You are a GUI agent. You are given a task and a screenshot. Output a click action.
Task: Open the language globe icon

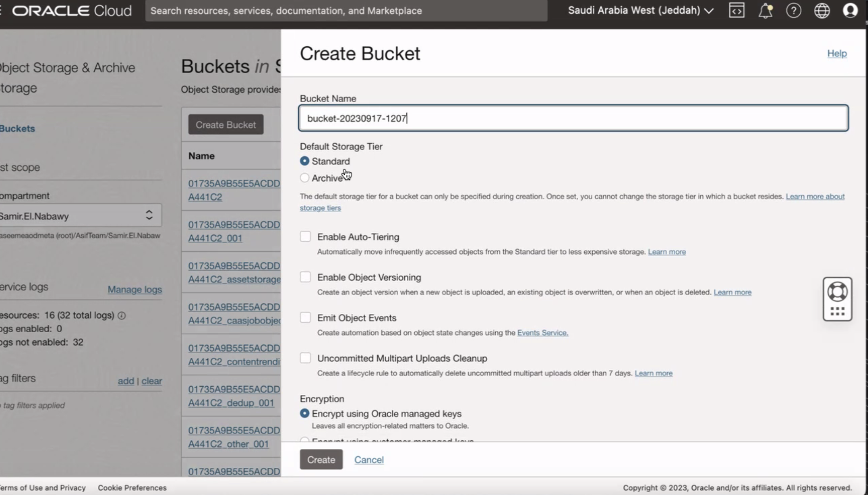click(822, 11)
